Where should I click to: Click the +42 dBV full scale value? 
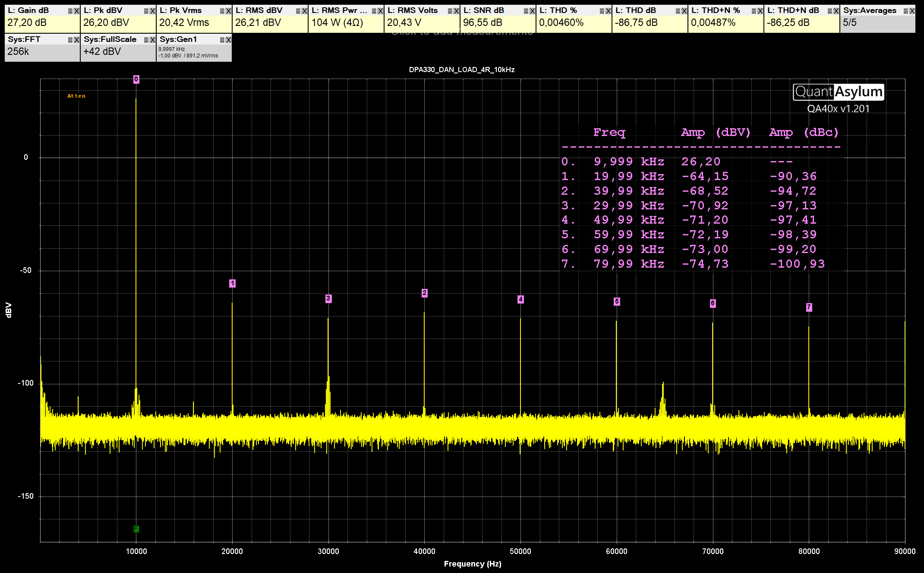click(x=102, y=52)
